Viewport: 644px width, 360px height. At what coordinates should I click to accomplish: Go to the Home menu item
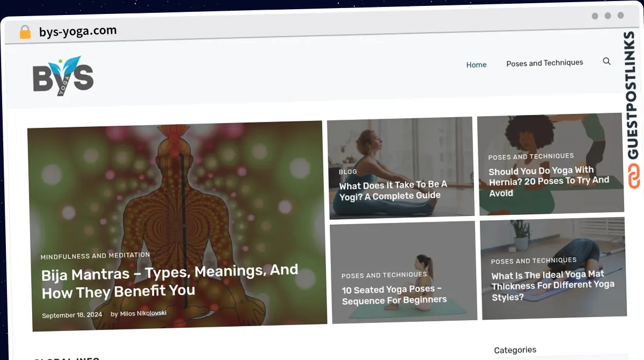[x=476, y=64]
